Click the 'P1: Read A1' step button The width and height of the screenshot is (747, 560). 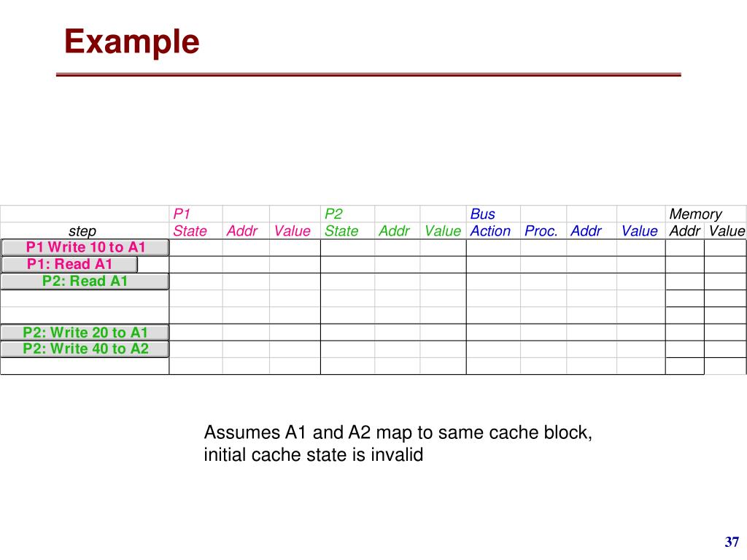[x=69, y=264]
